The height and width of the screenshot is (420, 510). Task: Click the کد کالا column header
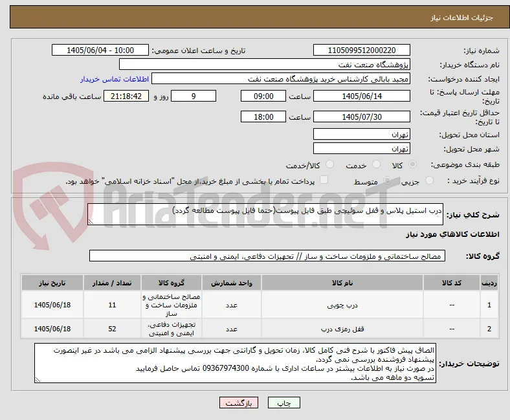tap(452, 283)
